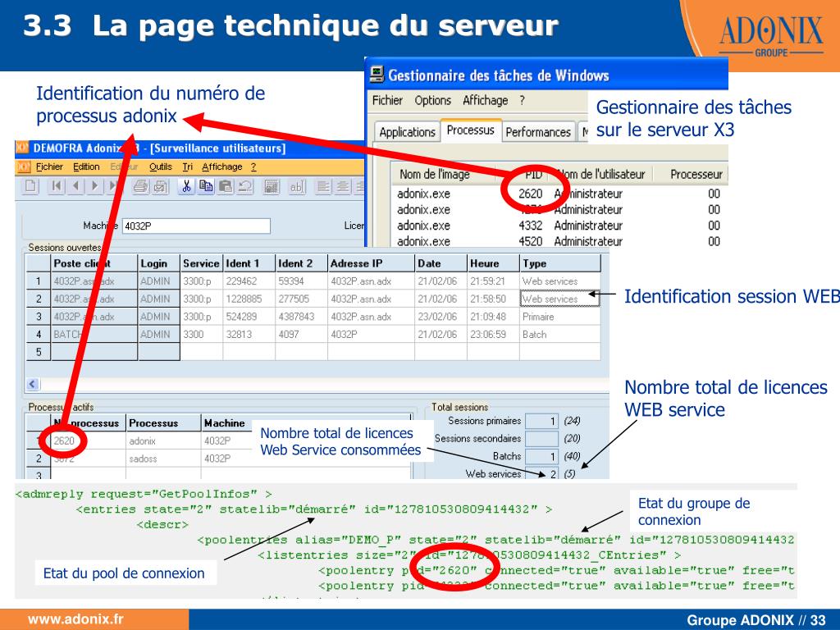Switch to the Applications tab
This screenshot has width=840, height=630.
(407, 132)
